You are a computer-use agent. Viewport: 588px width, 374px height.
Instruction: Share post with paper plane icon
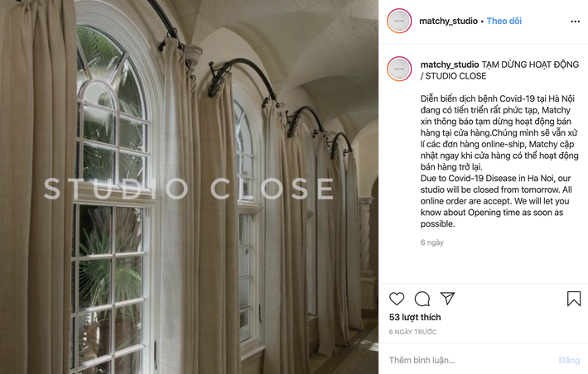(x=447, y=299)
